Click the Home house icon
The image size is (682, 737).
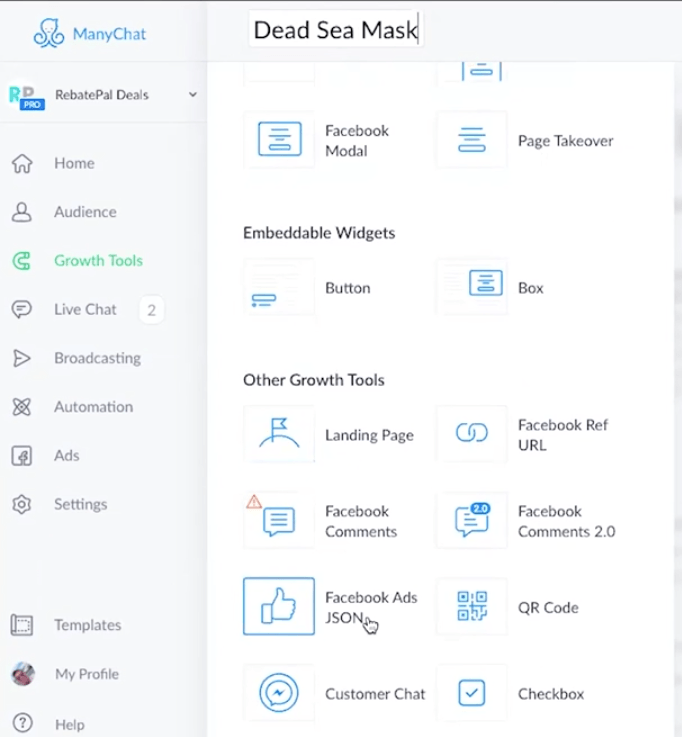click(x=22, y=163)
